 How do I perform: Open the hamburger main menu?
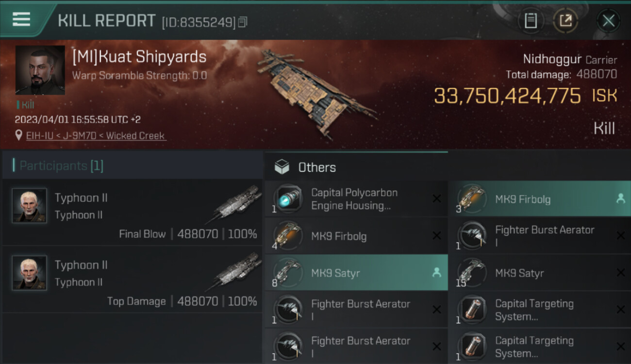click(21, 19)
